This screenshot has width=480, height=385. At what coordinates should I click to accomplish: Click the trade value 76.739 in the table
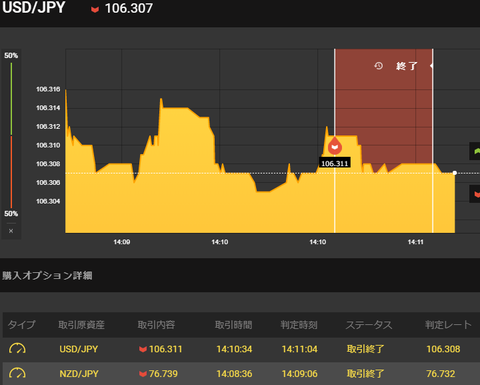[163, 374]
